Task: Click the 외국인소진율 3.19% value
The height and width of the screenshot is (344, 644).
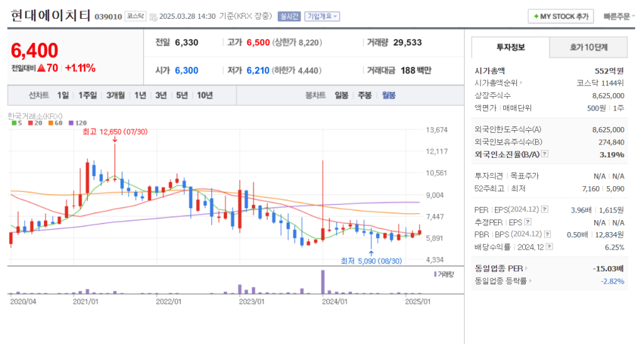Action: pyautogui.click(x=611, y=155)
